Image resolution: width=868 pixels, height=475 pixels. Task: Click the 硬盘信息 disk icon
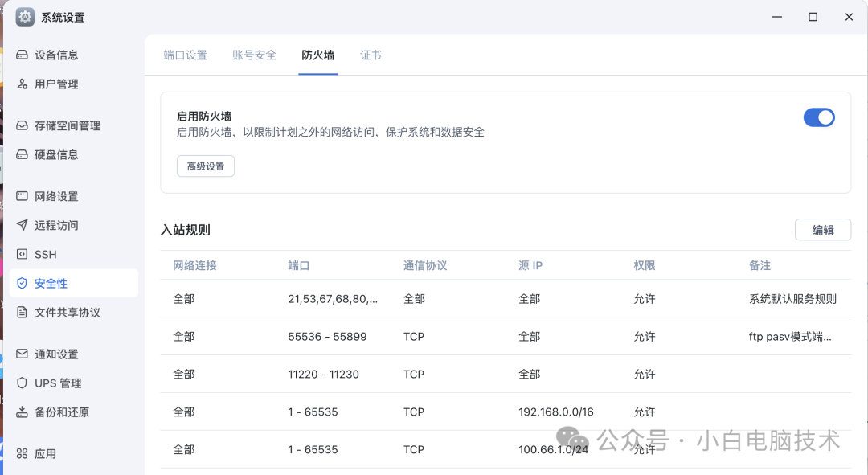click(23, 154)
